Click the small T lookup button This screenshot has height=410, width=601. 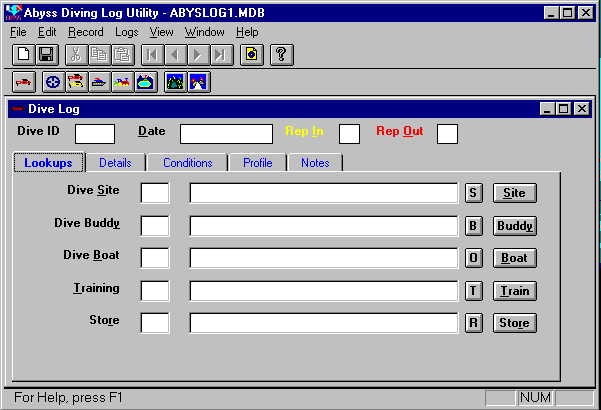(x=474, y=291)
